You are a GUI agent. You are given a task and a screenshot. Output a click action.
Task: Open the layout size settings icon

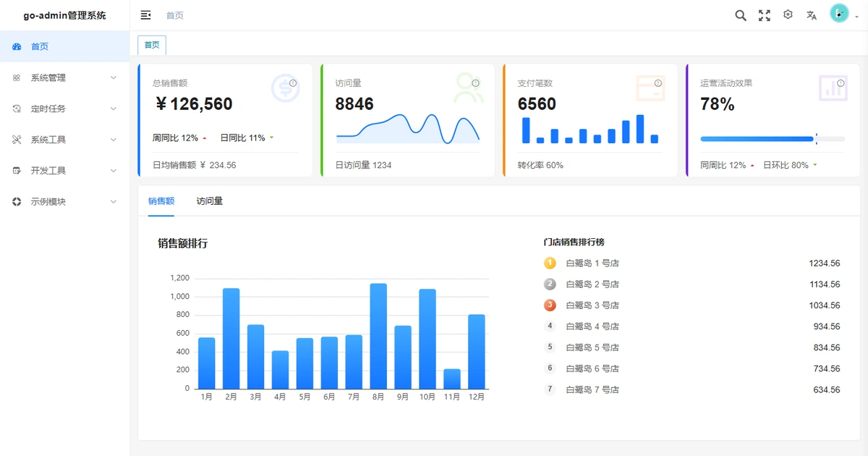[x=788, y=14]
